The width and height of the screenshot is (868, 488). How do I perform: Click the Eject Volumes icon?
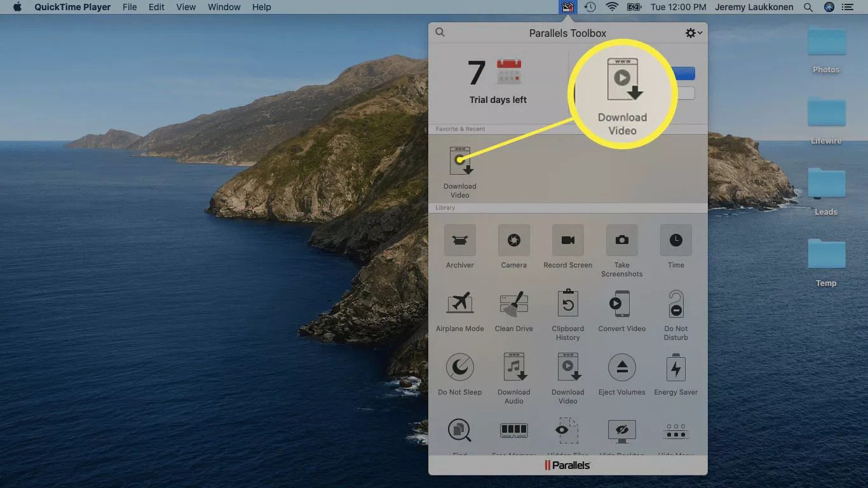pyautogui.click(x=621, y=368)
